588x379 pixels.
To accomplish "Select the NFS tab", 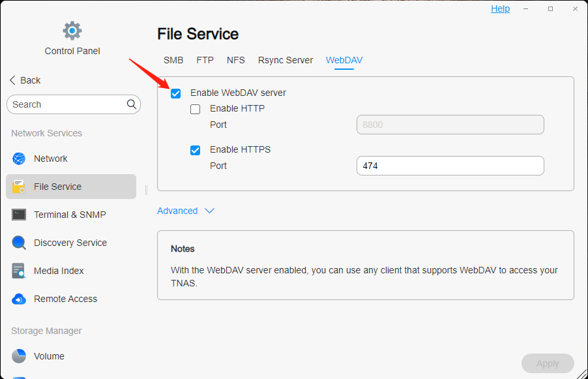I will pyautogui.click(x=236, y=60).
